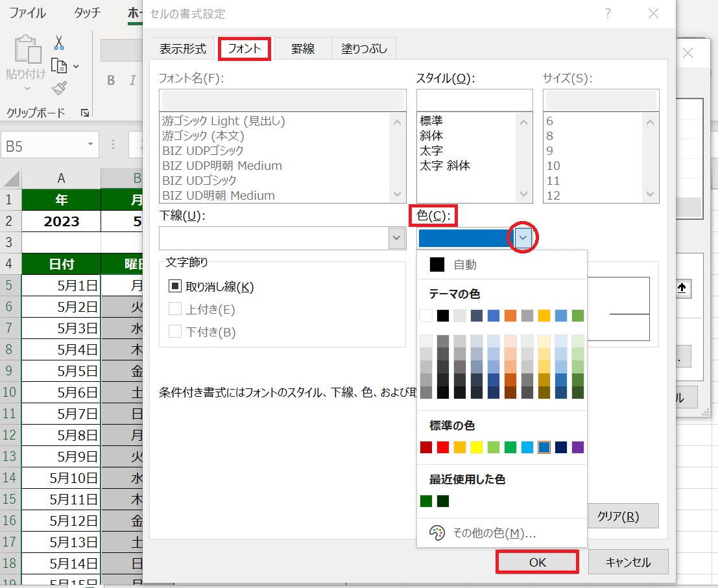Image resolution: width=718 pixels, height=588 pixels.
Task: Toggle Bold formatting in ribbon
Action: click(111, 80)
